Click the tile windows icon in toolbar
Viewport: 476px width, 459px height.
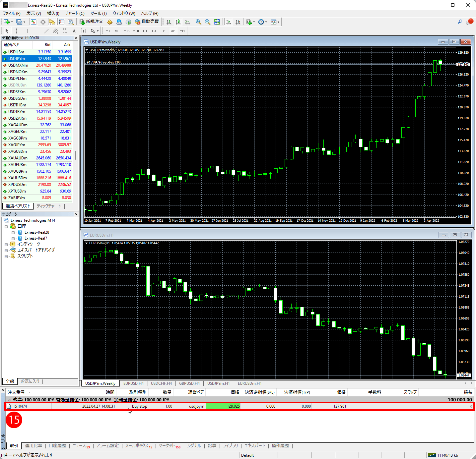[217, 22]
